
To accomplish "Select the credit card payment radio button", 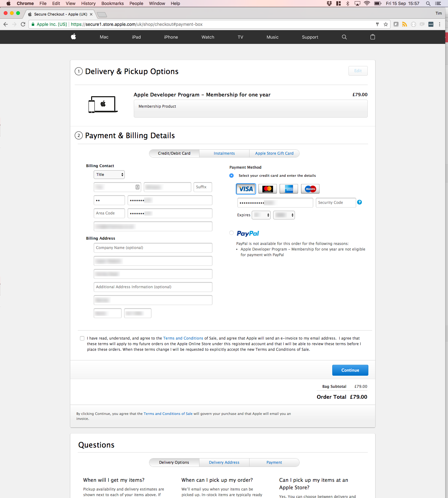I will coord(231,176).
